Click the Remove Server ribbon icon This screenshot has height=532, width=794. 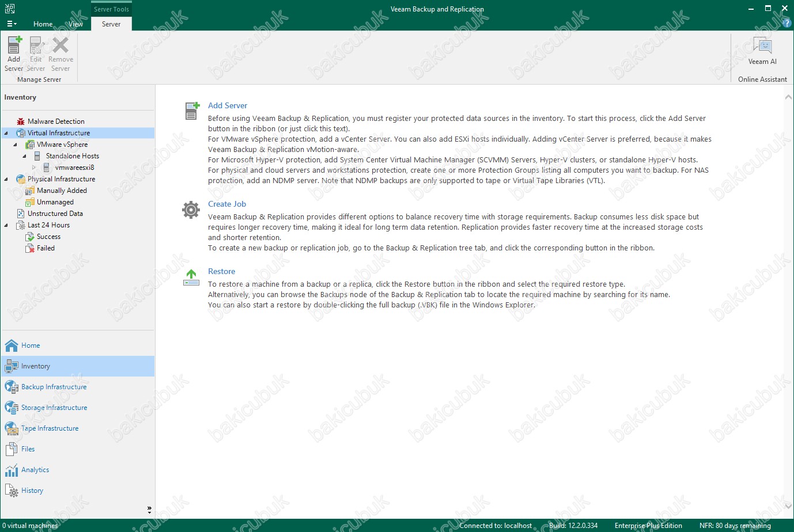[x=61, y=45]
